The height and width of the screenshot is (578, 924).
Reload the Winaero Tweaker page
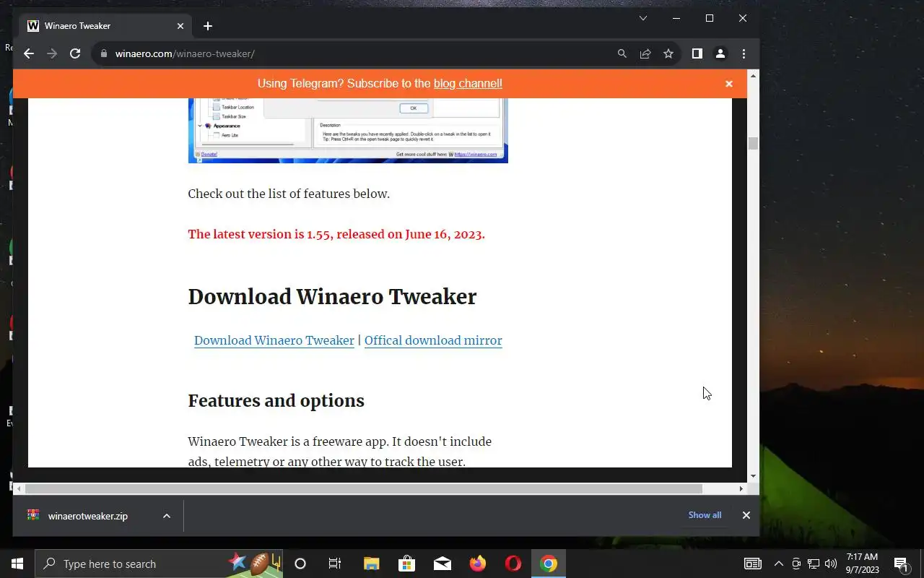pyautogui.click(x=75, y=53)
